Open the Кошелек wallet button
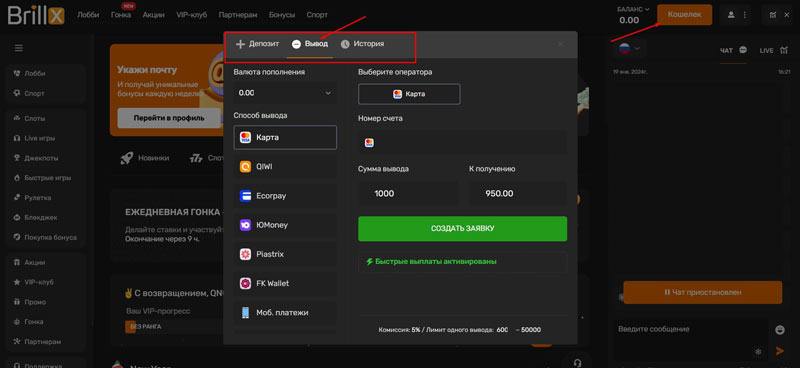Screen dimensions: 800x368 tap(685, 15)
